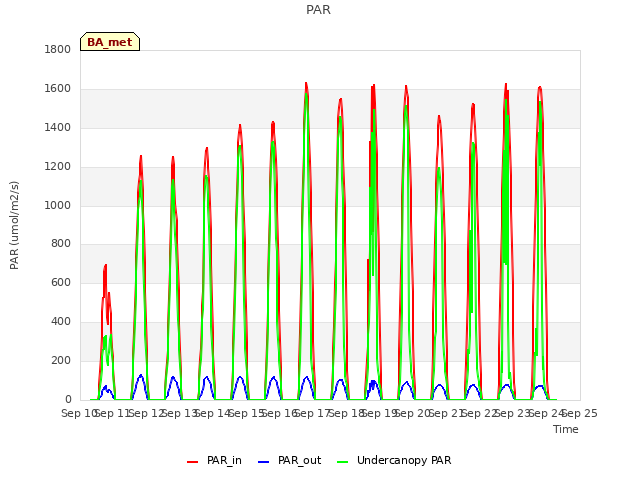Click the red PAR_in legend swatch
640x480 pixels.
coord(192,462)
